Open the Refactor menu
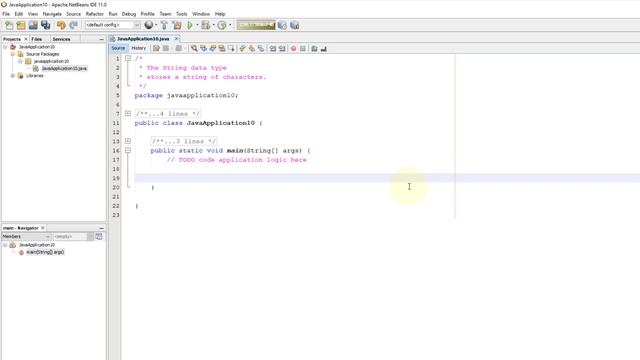The width and height of the screenshot is (640, 360). (95, 14)
